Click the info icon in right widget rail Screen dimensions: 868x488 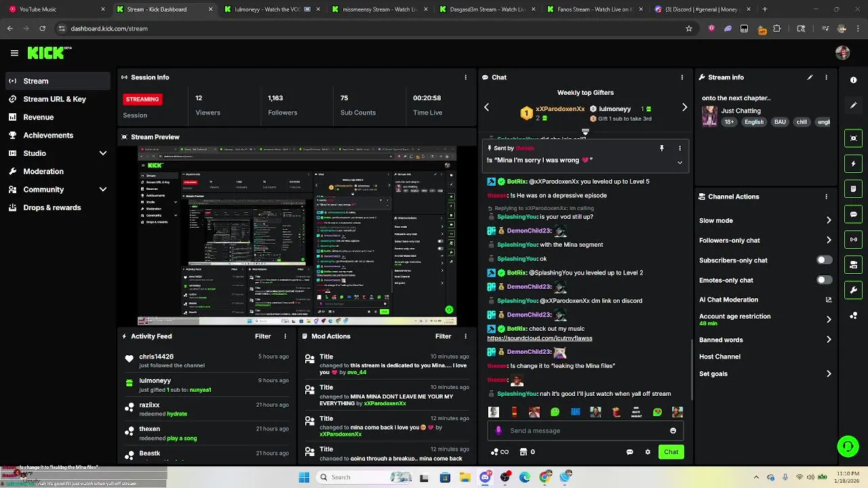(x=853, y=80)
